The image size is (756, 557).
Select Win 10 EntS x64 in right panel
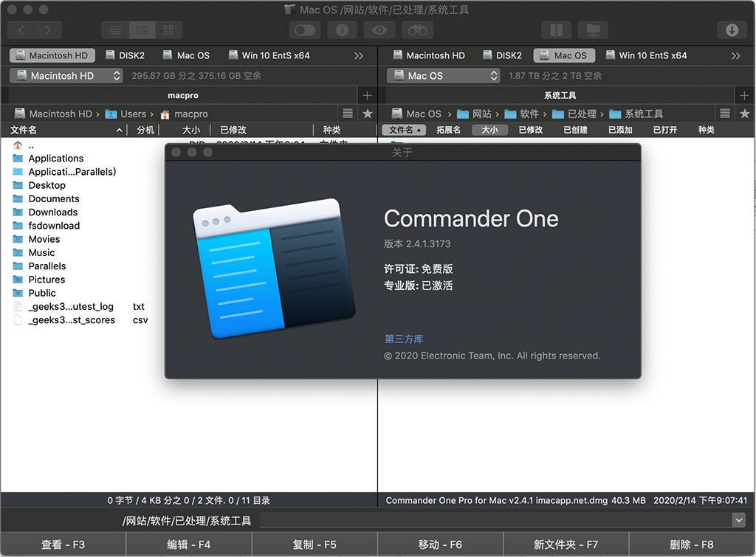point(646,55)
